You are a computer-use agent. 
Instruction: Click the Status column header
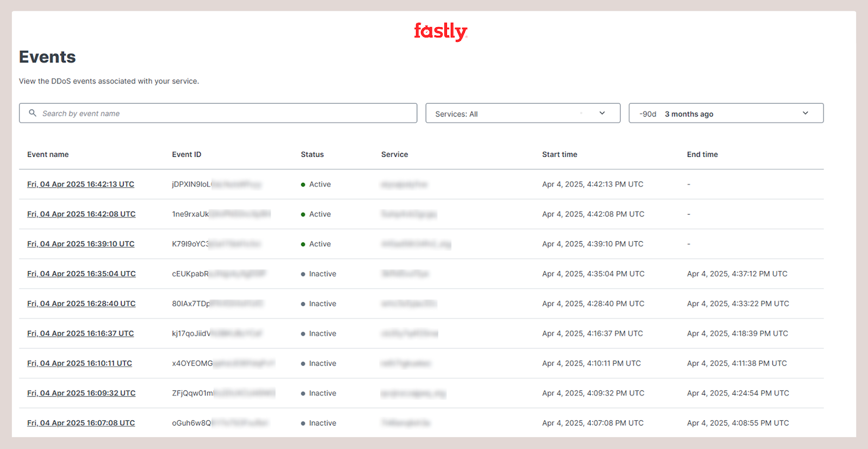312,155
